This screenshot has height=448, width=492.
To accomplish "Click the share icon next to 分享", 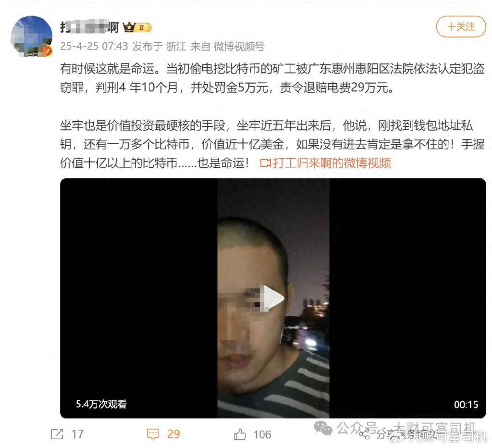I will (x=364, y=435).
